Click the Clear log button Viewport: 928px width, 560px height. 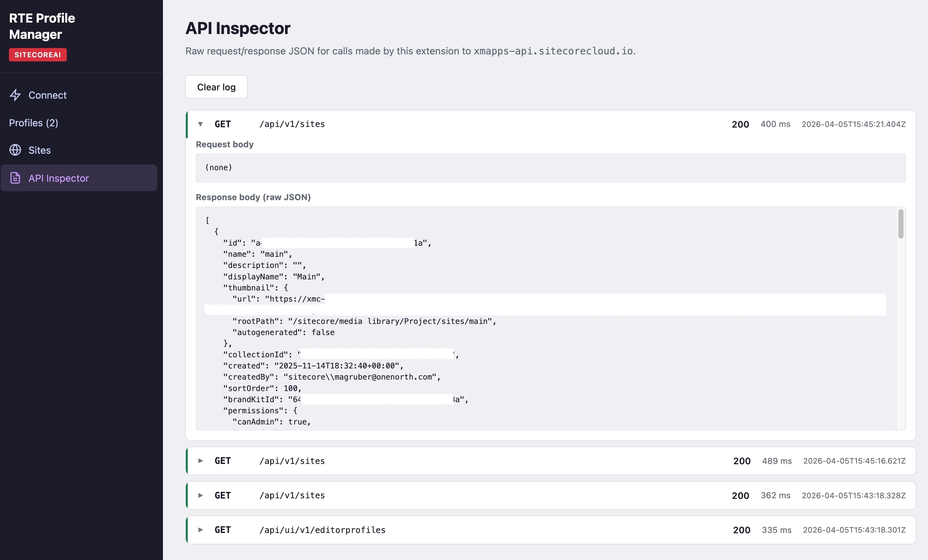216,87
